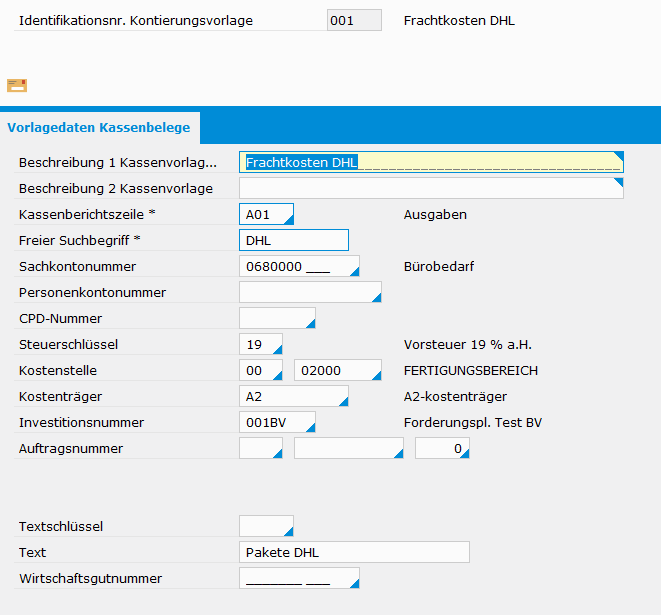The width and height of the screenshot is (661, 615).
Task: Click the empty CPD-Nummer field
Action: tap(277, 318)
